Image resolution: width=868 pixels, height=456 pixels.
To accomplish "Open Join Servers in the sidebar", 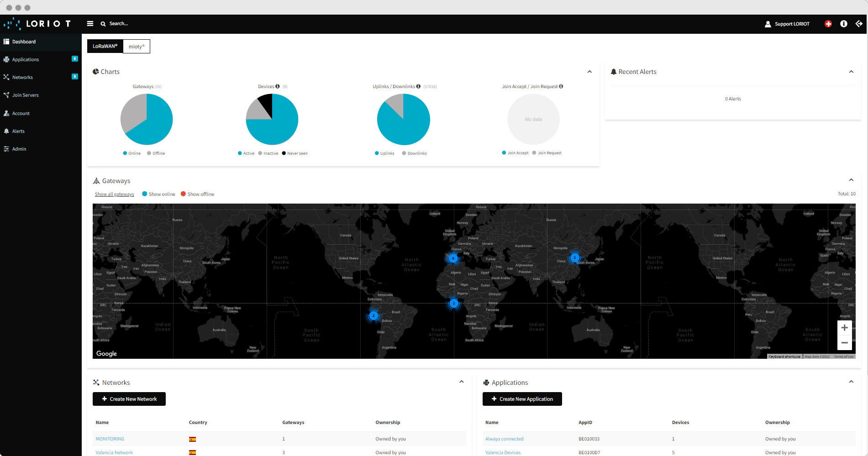I will (x=41, y=95).
